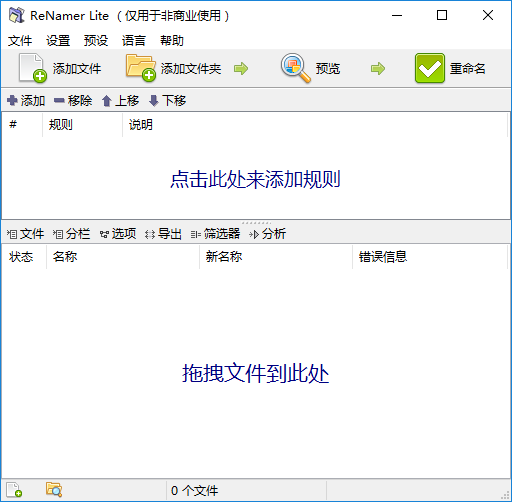Screen dimensions: 512x502
Task: Click the 重命名 label in the toolbar
Action: tap(468, 69)
